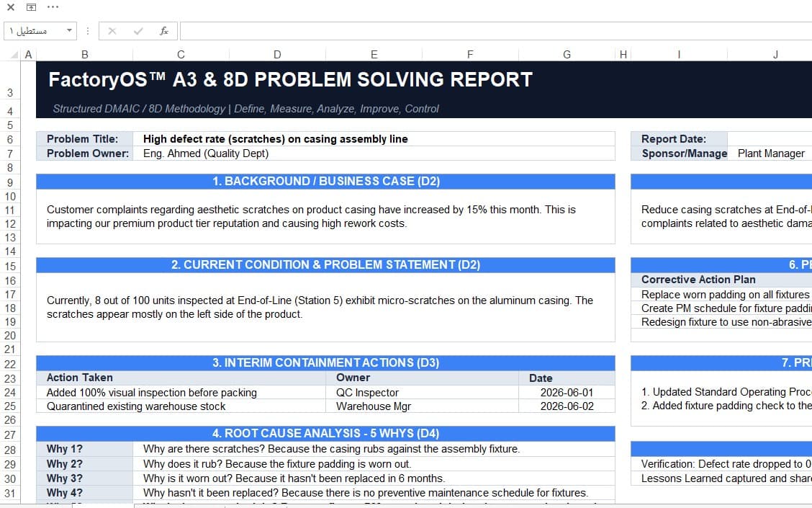Click the QC Inspector owner cell

422,393
